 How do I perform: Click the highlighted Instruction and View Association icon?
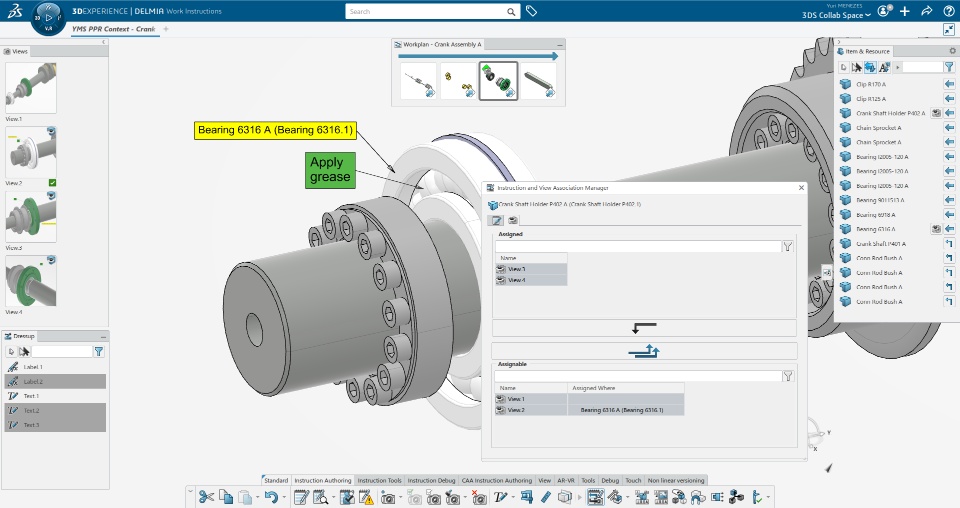[x=594, y=497]
